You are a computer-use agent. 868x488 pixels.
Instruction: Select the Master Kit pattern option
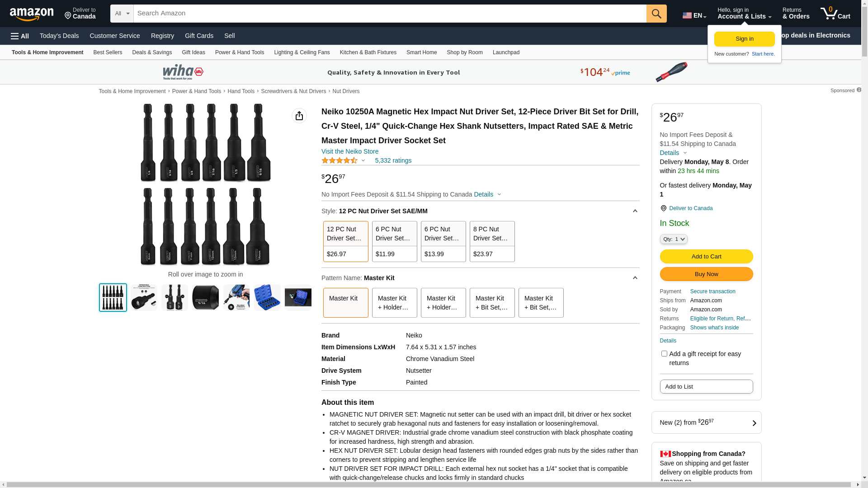345,302
